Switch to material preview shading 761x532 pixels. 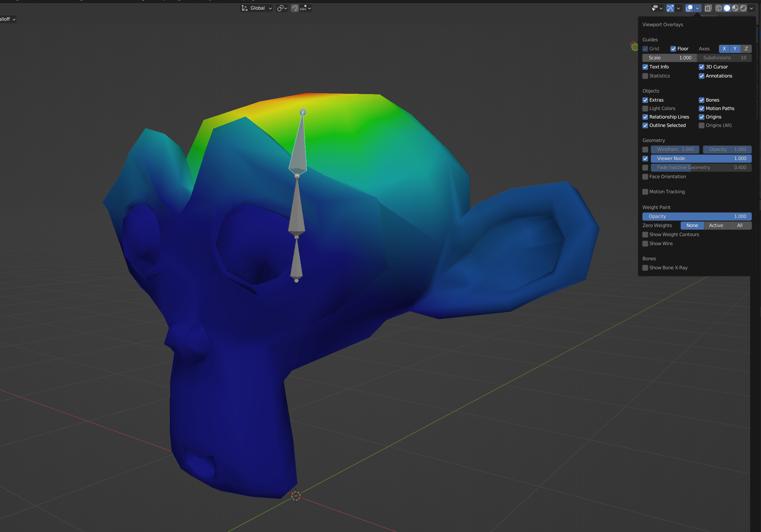[735, 8]
